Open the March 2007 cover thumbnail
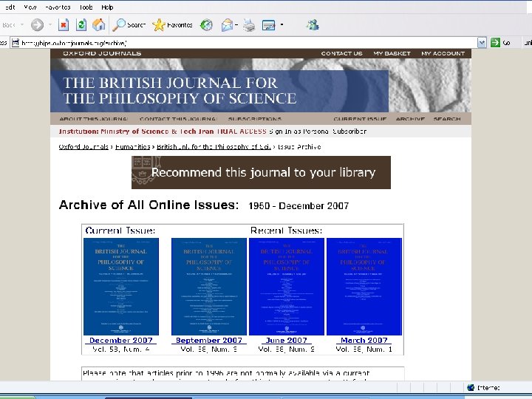Viewport: 532px width, 399px height. click(364, 287)
